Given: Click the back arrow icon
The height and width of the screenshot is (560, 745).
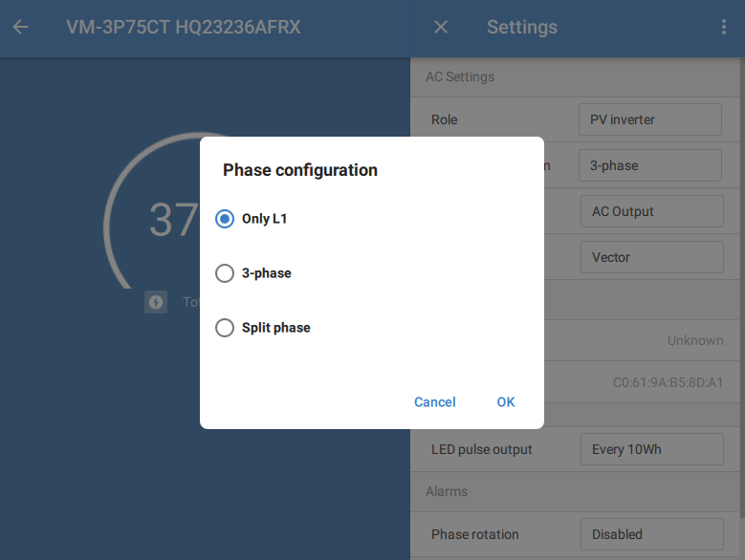Looking at the screenshot, I should 20,28.
